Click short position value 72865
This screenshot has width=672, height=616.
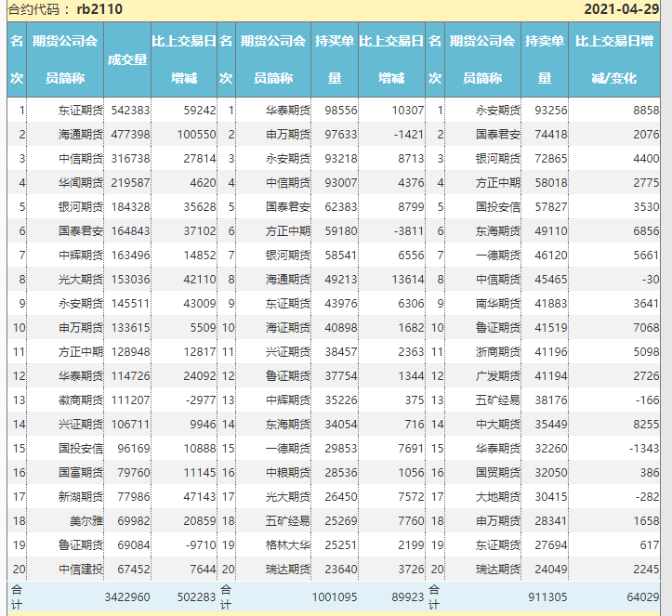coord(551,159)
